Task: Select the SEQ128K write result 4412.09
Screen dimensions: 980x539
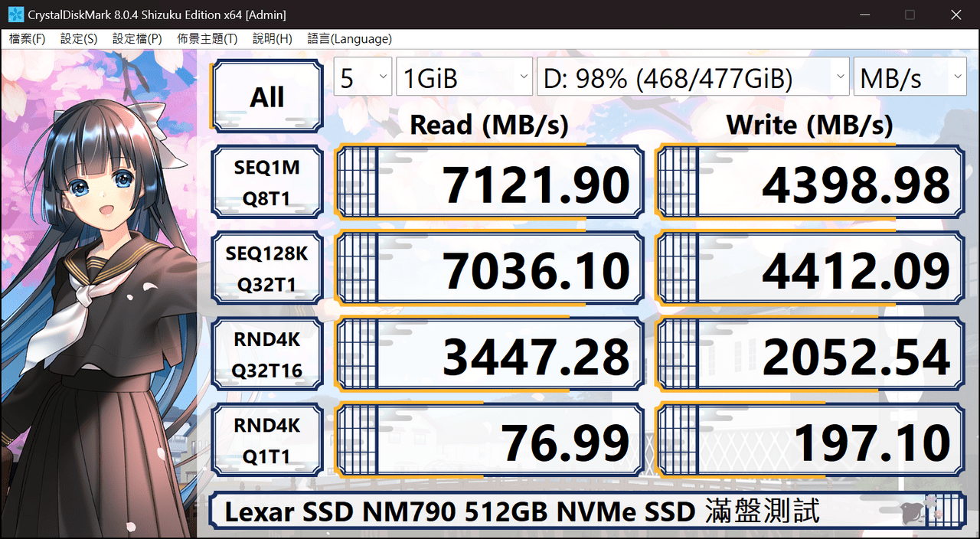Action: pyautogui.click(x=810, y=268)
